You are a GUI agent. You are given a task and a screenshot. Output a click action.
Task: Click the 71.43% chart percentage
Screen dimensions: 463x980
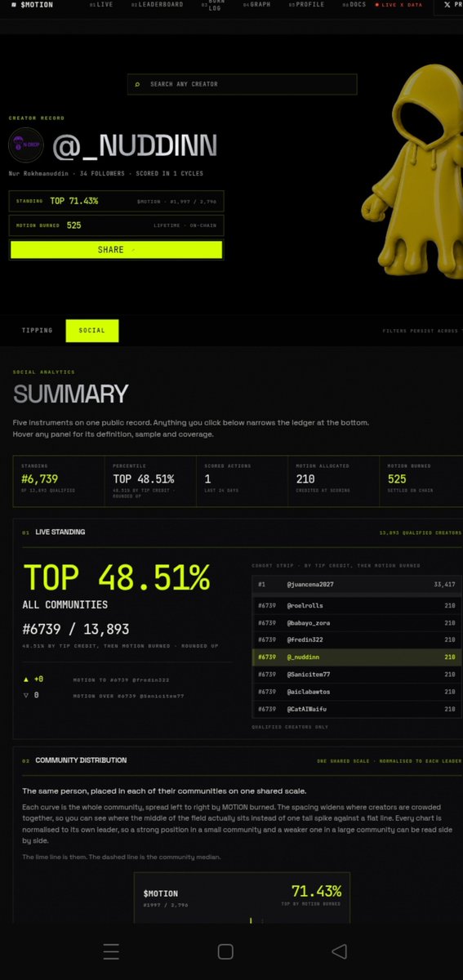pos(316,891)
